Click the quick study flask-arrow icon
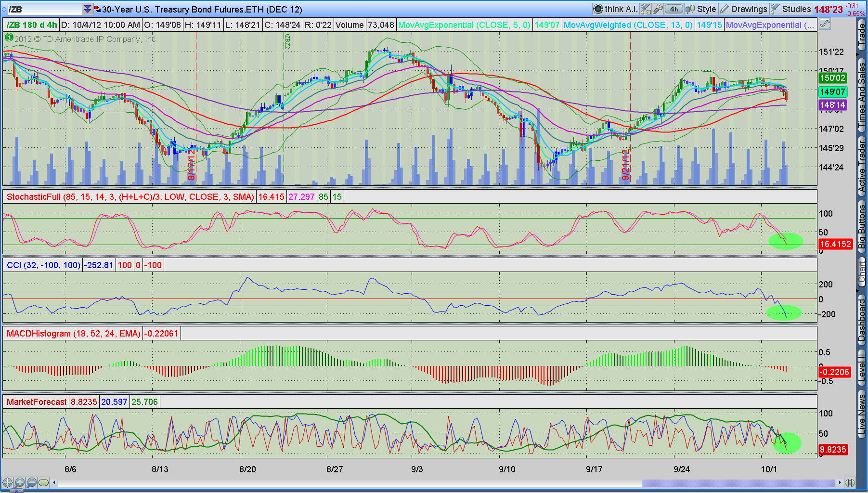868x493 pixels. click(x=646, y=9)
